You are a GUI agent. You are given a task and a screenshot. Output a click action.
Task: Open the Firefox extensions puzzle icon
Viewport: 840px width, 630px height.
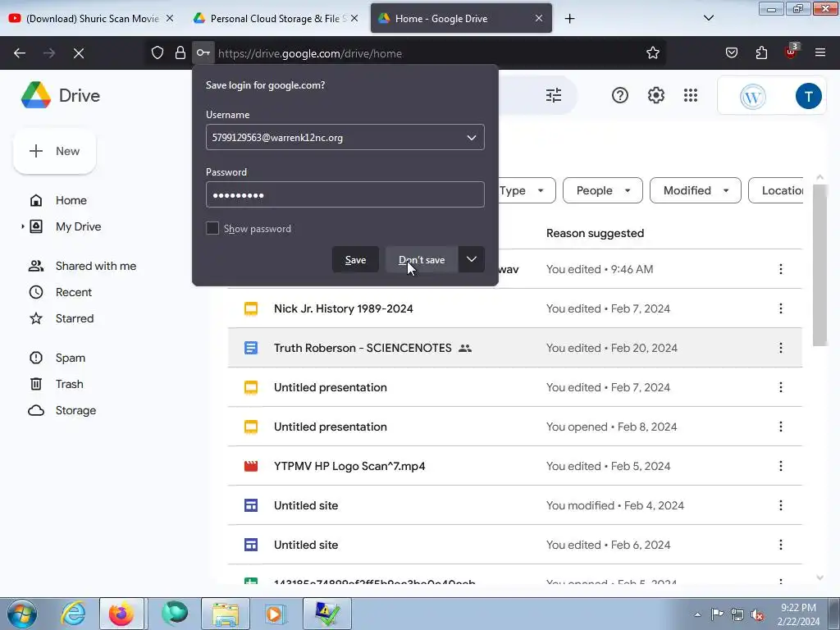click(761, 53)
